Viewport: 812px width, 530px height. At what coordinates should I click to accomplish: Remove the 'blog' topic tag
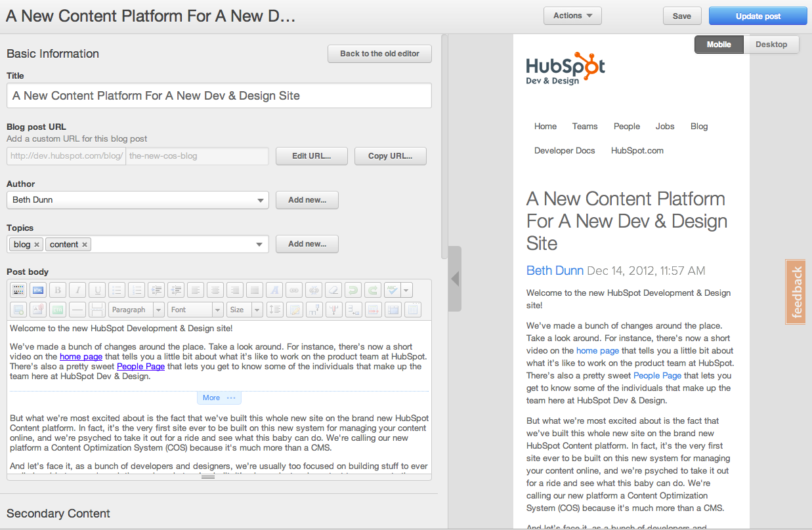pyautogui.click(x=37, y=245)
